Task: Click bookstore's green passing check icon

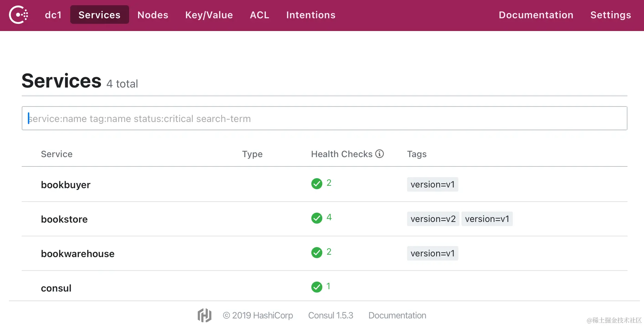Action: 317,218
